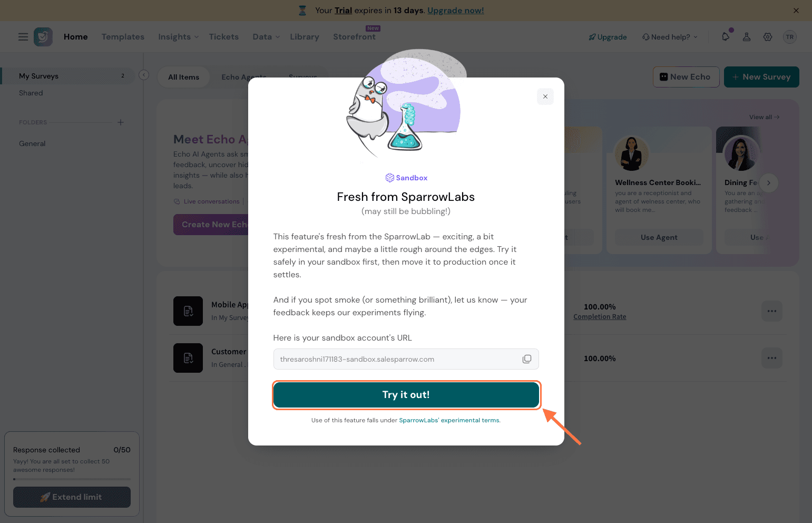The image size is (812, 523).
Task: Add a new folder with plus icon
Action: pos(121,122)
